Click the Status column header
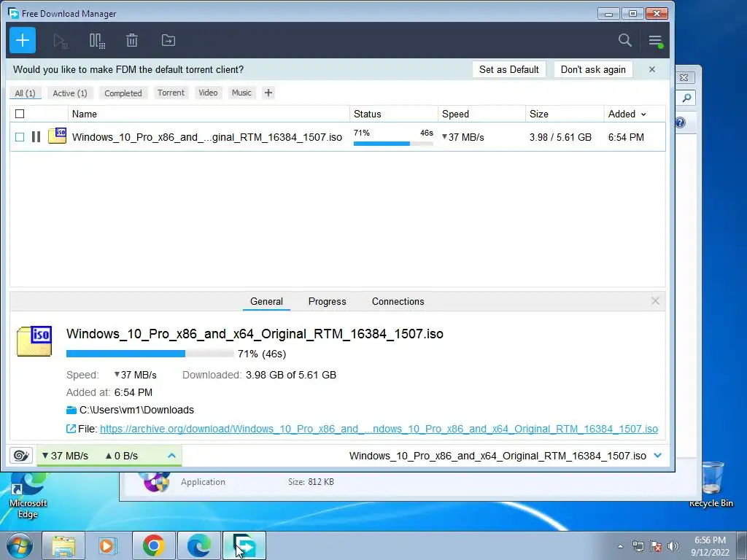 [x=393, y=114]
